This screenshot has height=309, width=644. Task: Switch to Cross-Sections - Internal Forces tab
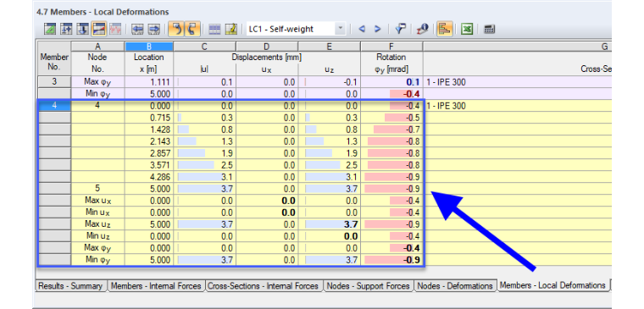tap(263, 286)
